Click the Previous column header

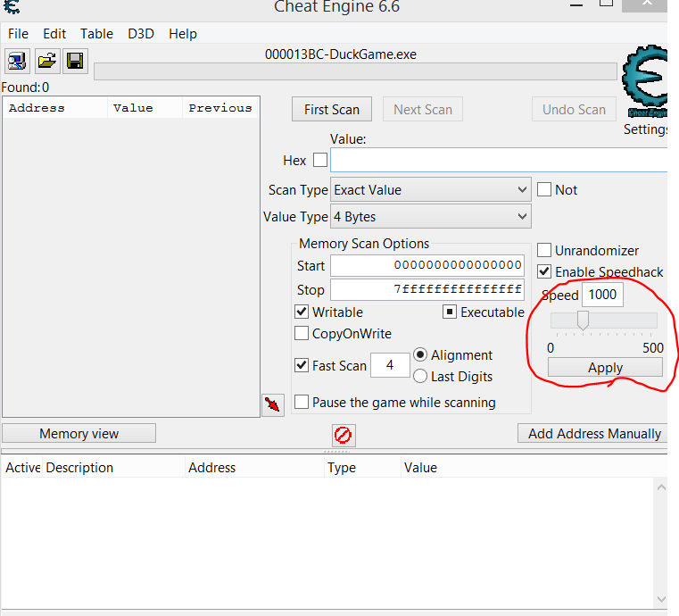(x=220, y=107)
